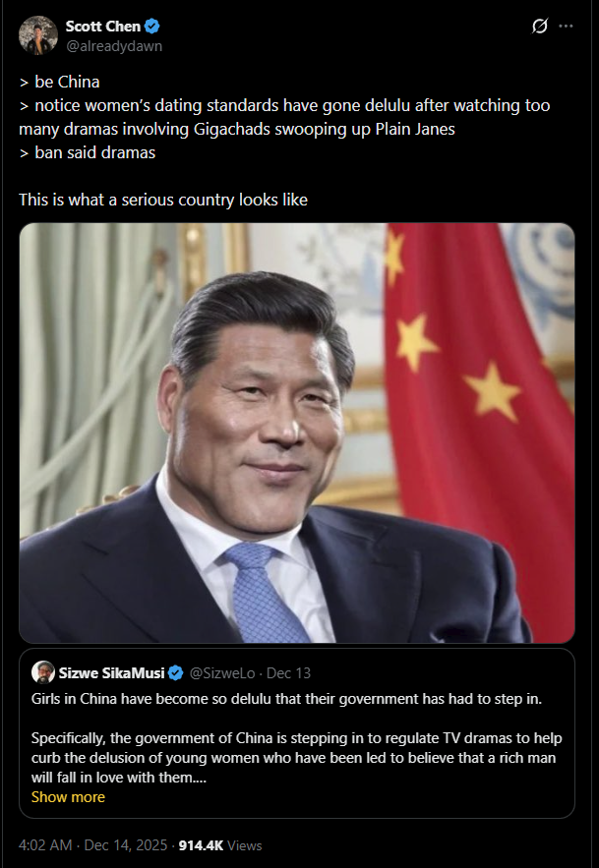
Task: Open the three-dot more options menu
Action: point(566,26)
